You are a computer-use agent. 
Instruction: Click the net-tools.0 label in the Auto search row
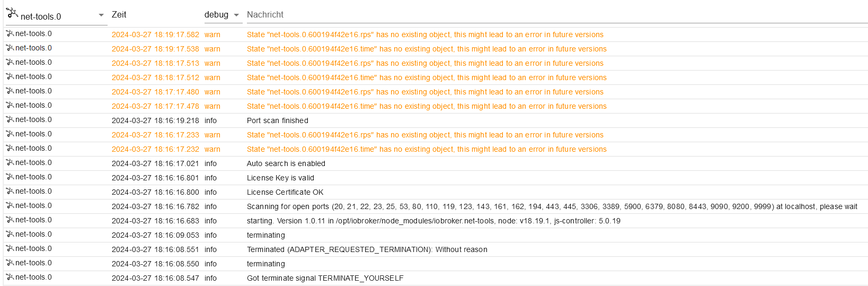point(33,162)
